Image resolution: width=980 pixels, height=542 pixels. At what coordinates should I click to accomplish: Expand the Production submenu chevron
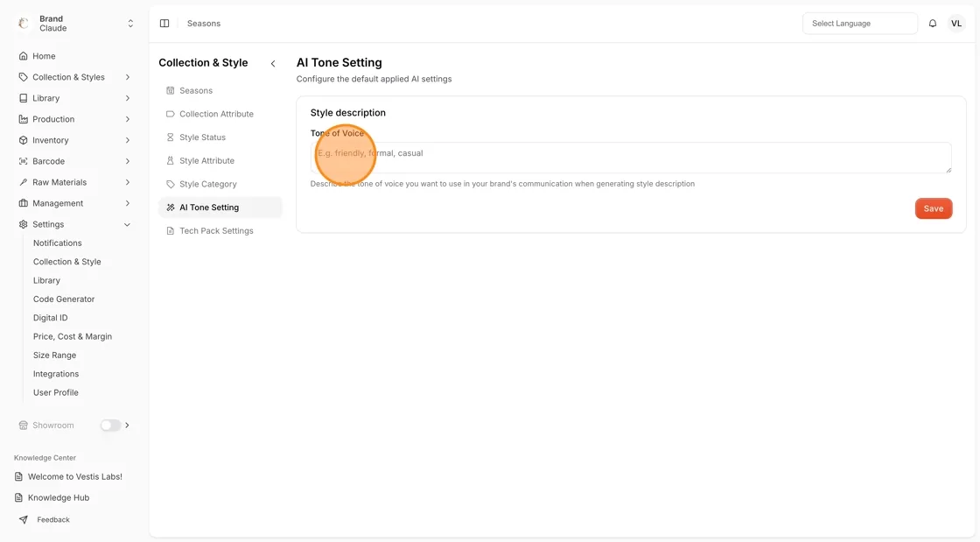pyautogui.click(x=128, y=119)
